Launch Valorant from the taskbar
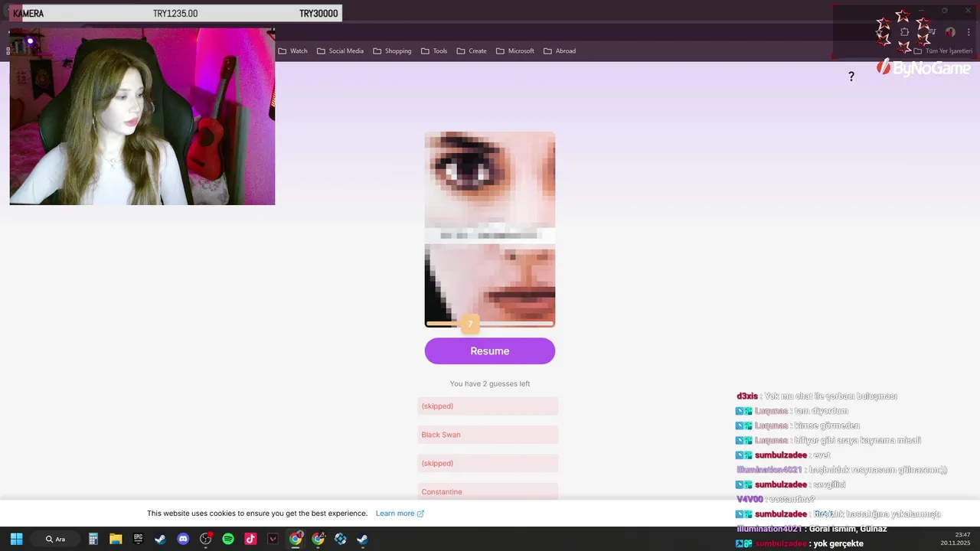 (273, 539)
